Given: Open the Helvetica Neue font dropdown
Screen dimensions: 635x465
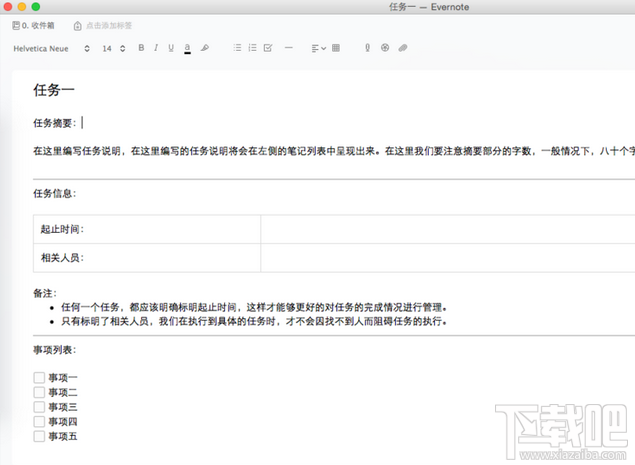Looking at the screenshot, I should pos(51,49).
